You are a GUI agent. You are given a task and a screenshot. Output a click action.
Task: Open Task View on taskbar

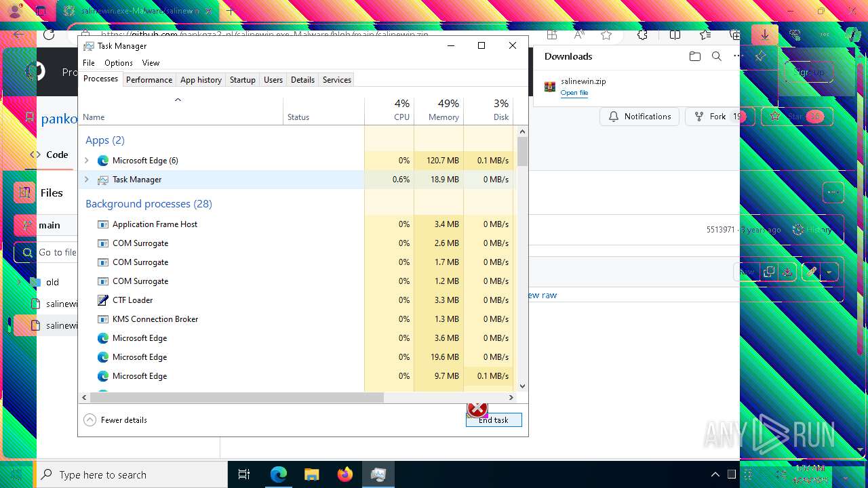[x=244, y=474]
